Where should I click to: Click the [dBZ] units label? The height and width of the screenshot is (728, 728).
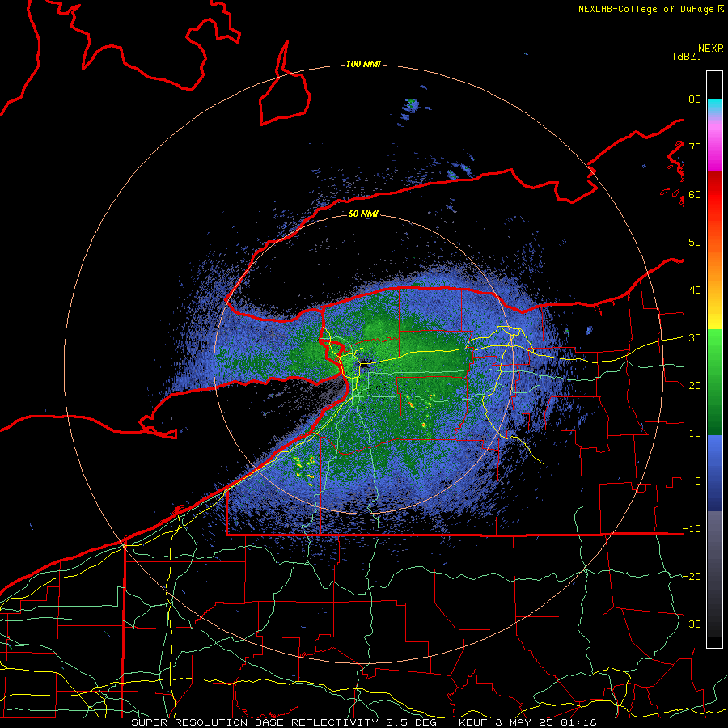click(687, 56)
